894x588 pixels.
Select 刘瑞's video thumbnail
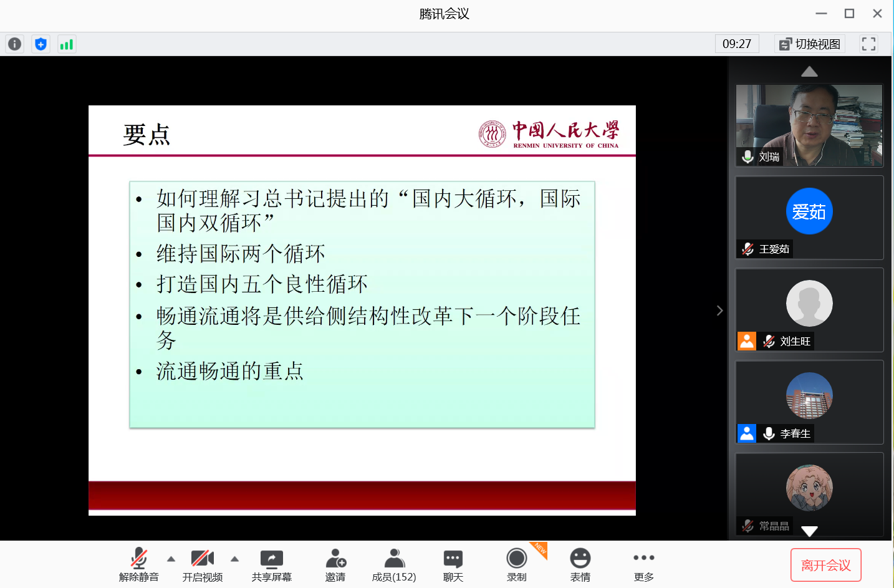(x=809, y=125)
